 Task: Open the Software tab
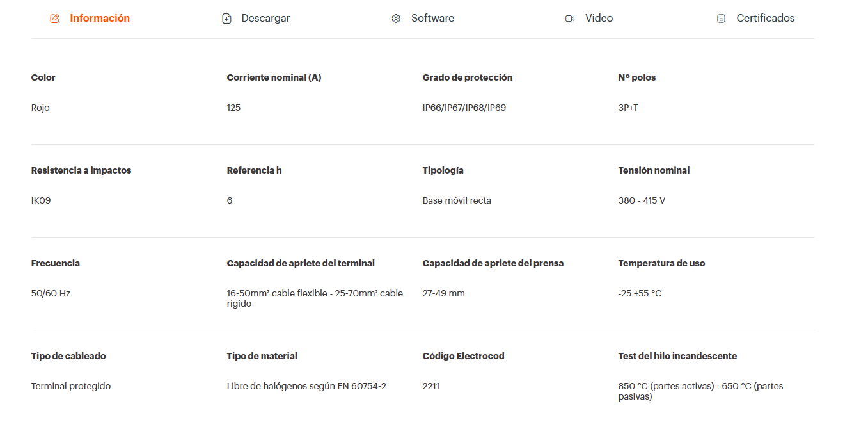click(x=432, y=19)
